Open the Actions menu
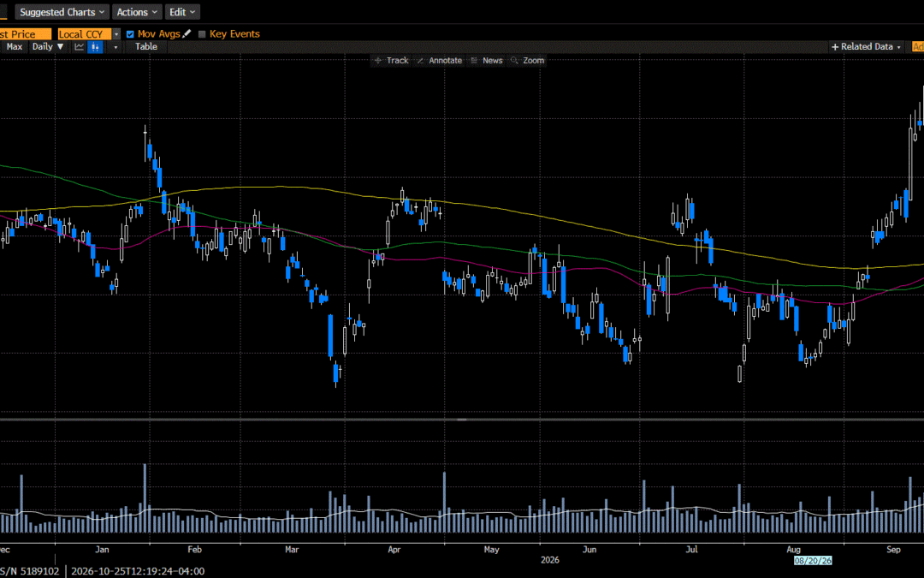Image resolution: width=924 pixels, height=578 pixels. click(x=137, y=12)
